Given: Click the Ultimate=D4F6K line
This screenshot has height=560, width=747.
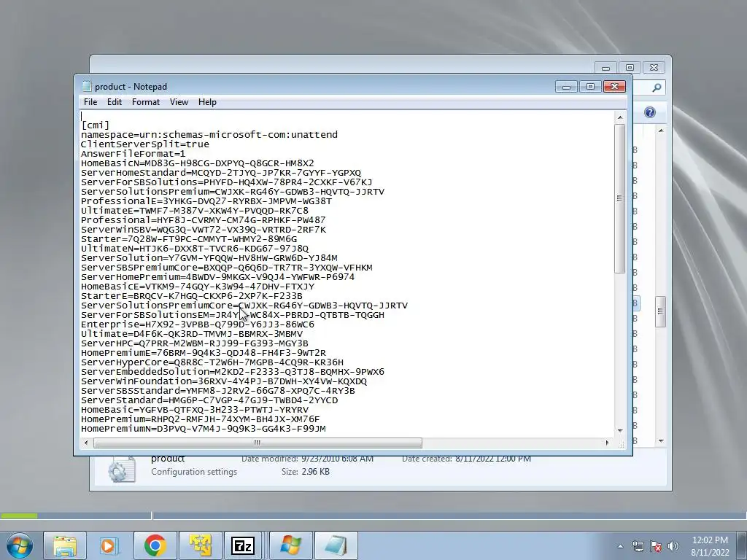Looking at the screenshot, I should [192, 334].
